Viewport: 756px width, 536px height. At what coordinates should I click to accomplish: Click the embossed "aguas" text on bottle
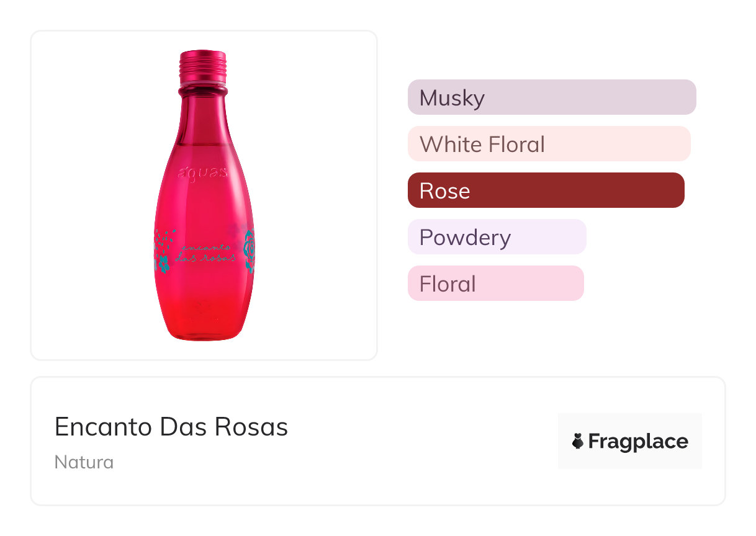[202, 172]
